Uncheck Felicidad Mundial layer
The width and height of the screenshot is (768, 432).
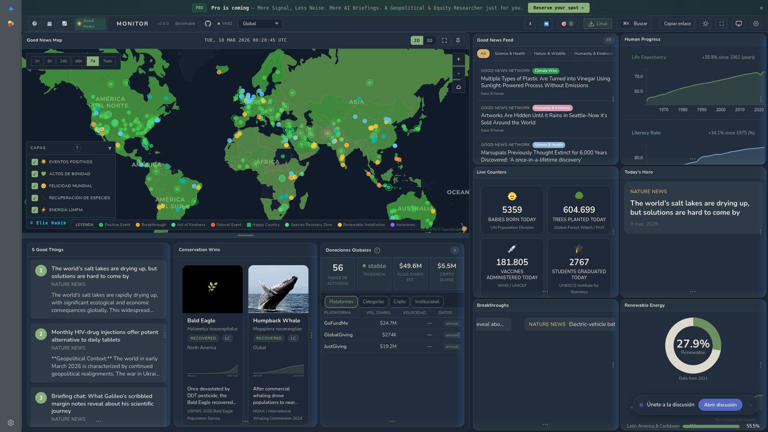click(35, 186)
